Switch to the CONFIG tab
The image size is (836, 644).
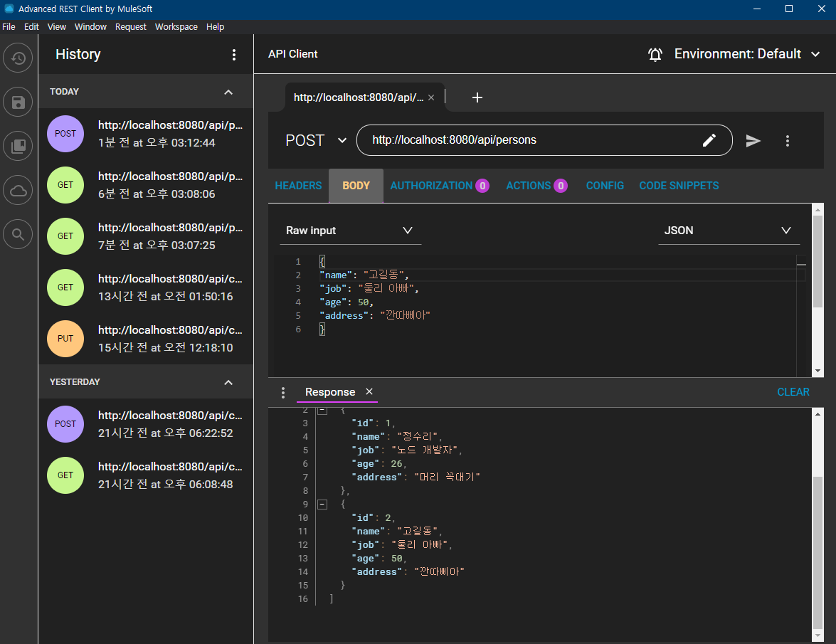[x=605, y=186]
